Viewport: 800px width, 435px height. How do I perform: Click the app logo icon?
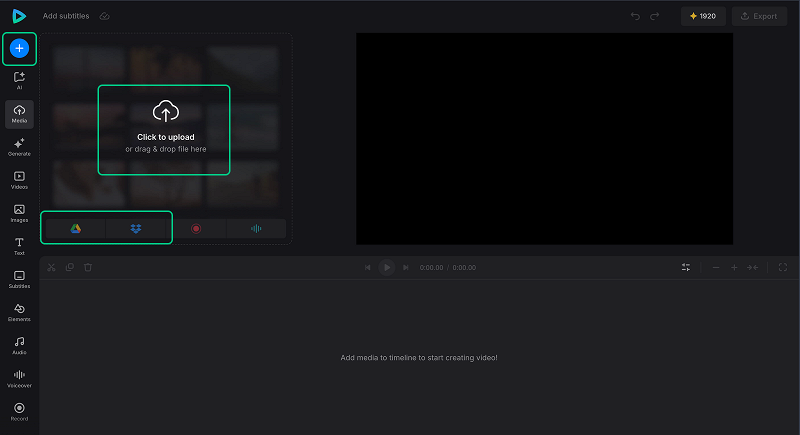[19, 16]
